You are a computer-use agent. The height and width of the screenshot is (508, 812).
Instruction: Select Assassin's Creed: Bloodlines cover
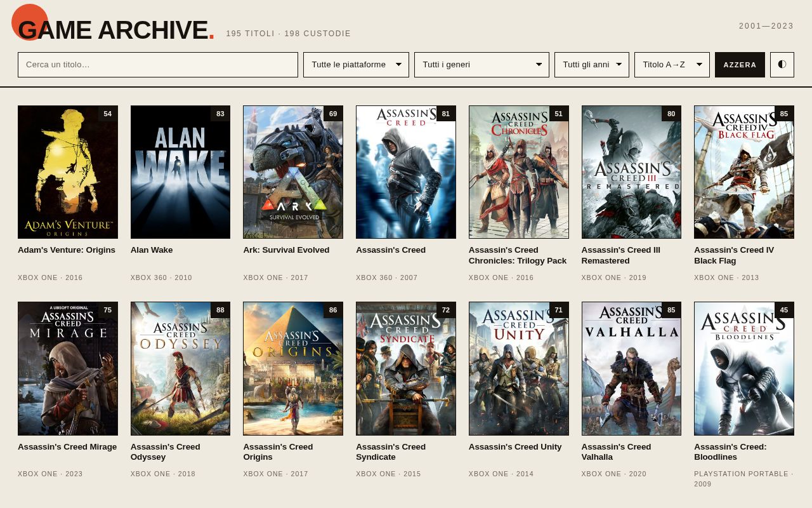pyautogui.click(x=744, y=368)
